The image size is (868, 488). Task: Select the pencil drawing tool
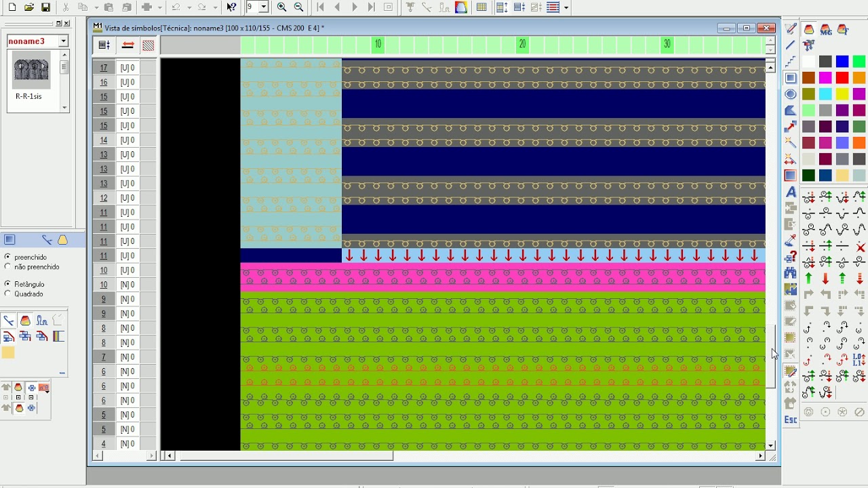click(x=791, y=28)
